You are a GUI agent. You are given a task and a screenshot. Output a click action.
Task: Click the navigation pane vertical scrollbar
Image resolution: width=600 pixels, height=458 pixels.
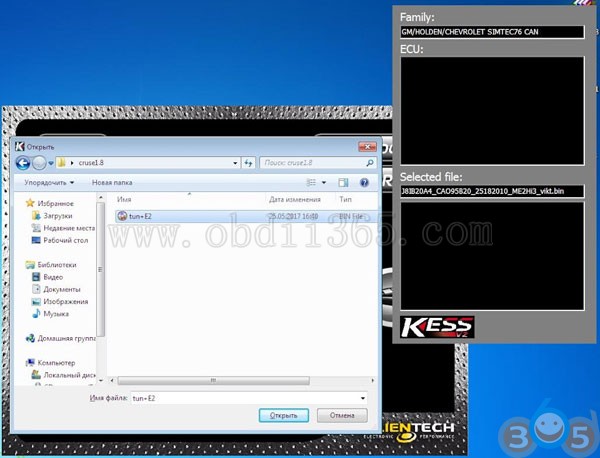pos(101,269)
